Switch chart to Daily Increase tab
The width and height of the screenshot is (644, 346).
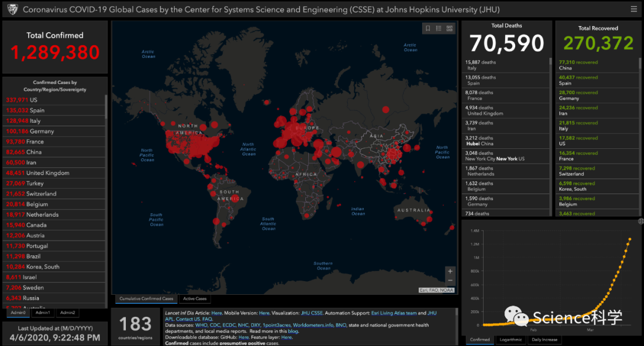[x=544, y=339]
